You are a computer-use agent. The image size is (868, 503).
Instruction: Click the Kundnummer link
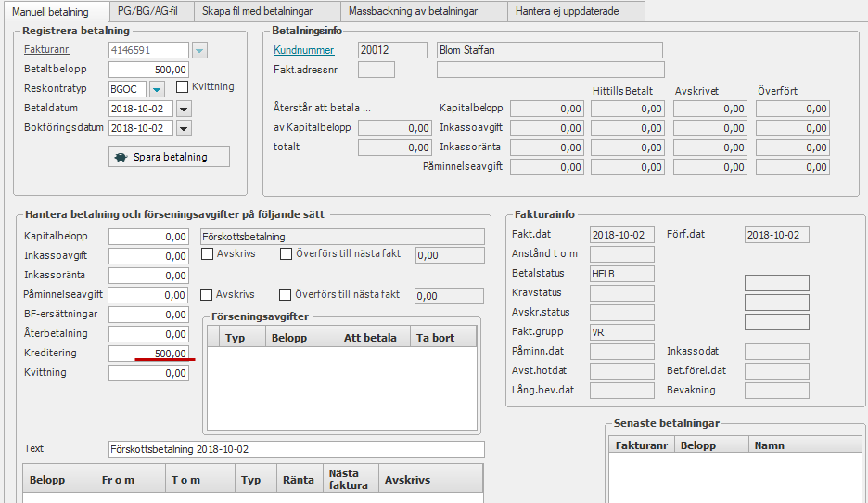pyautogui.click(x=303, y=50)
